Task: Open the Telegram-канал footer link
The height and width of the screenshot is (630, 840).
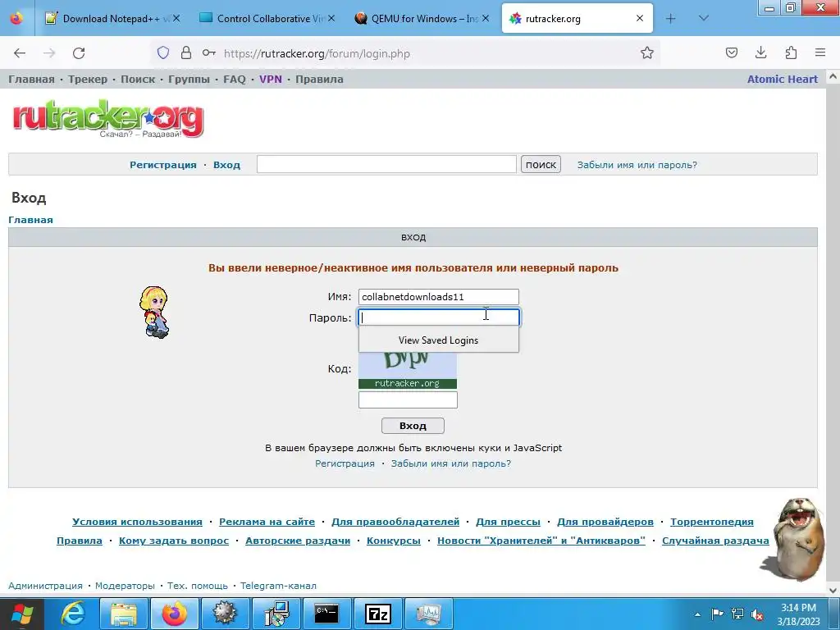Action: 278,586
